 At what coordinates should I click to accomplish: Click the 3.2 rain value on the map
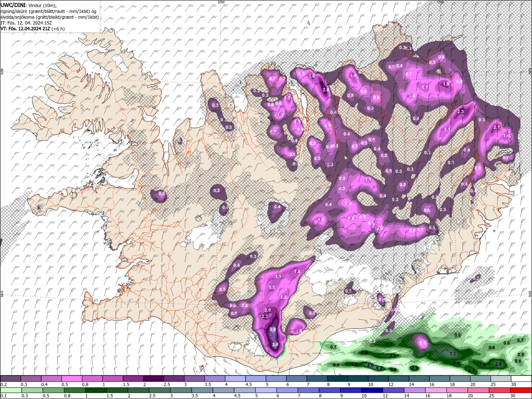click(x=453, y=354)
